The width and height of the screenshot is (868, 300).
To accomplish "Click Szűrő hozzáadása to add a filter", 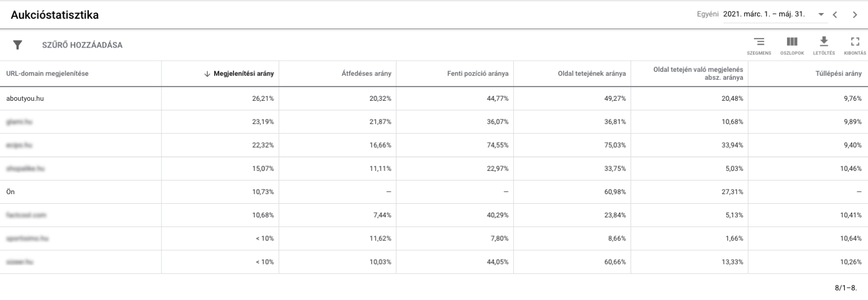I will 82,45.
